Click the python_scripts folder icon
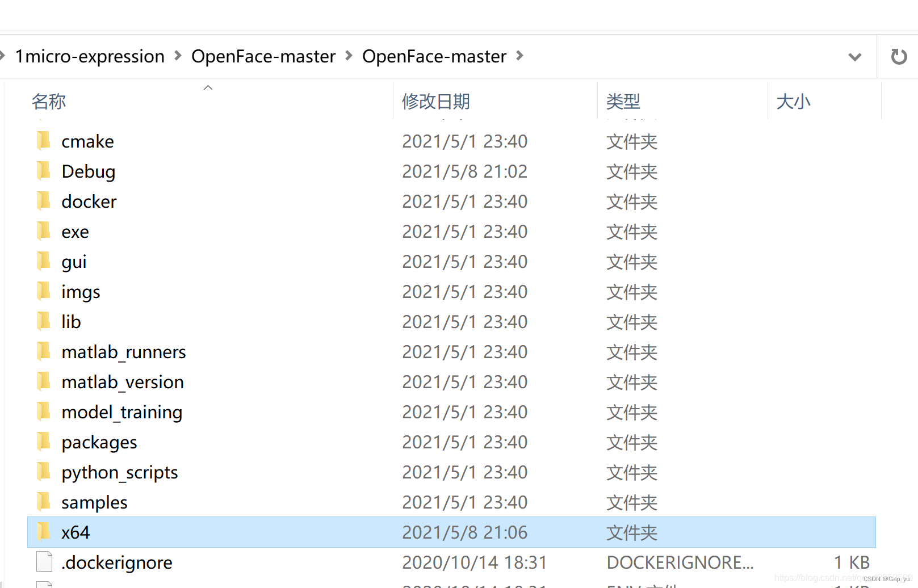918x588 pixels. click(44, 472)
